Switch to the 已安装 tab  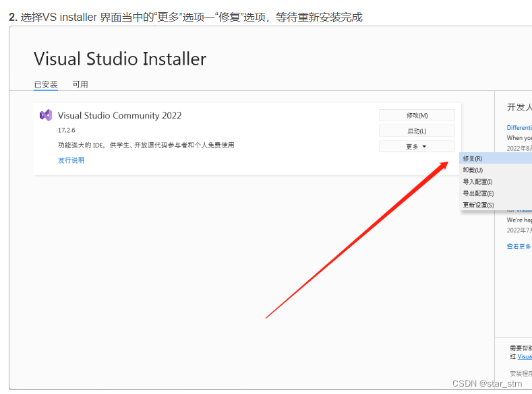pyautogui.click(x=46, y=84)
